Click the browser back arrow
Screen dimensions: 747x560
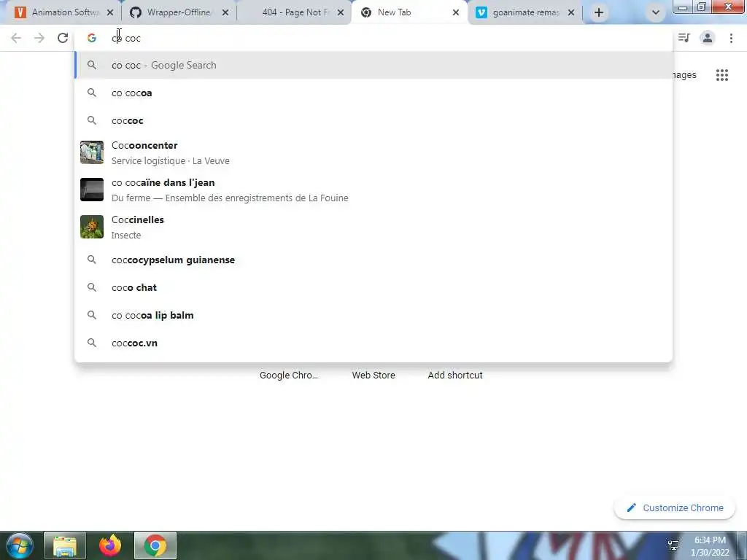point(16,38)
